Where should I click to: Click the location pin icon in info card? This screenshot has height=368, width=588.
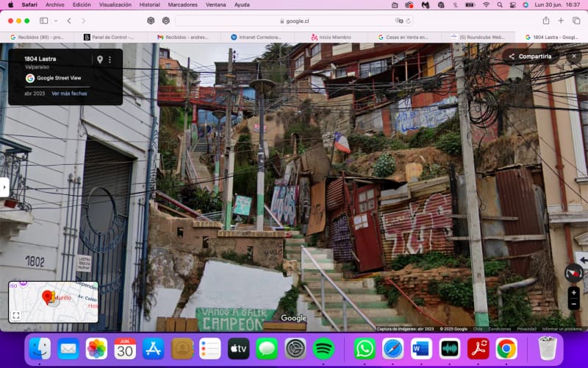pos(100,60)
